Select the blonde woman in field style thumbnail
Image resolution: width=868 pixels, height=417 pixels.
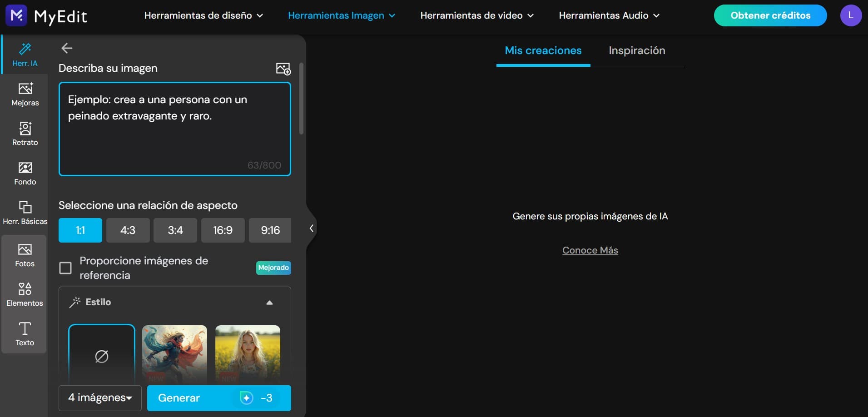pyautogui.click(x=248, y=354)
